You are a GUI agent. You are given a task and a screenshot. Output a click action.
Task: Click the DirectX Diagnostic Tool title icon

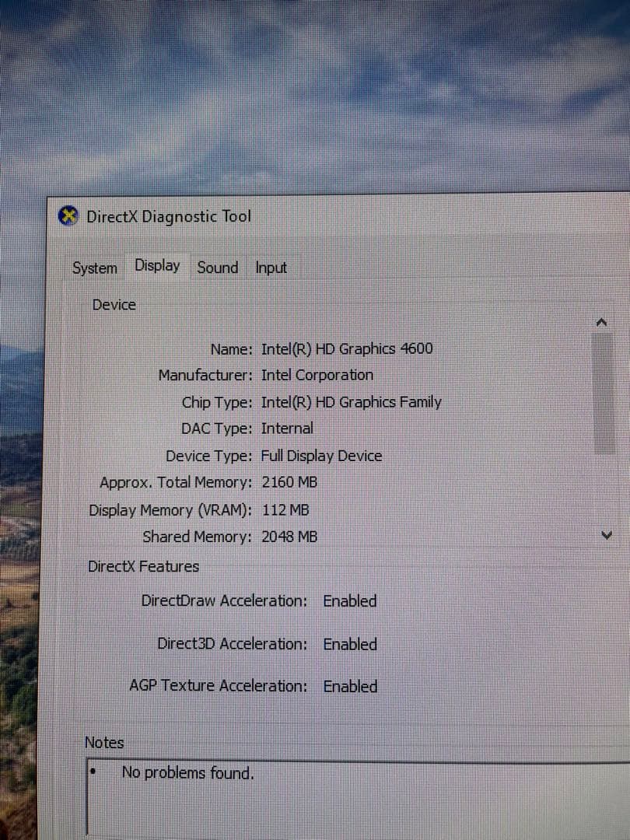click(68, 216)
